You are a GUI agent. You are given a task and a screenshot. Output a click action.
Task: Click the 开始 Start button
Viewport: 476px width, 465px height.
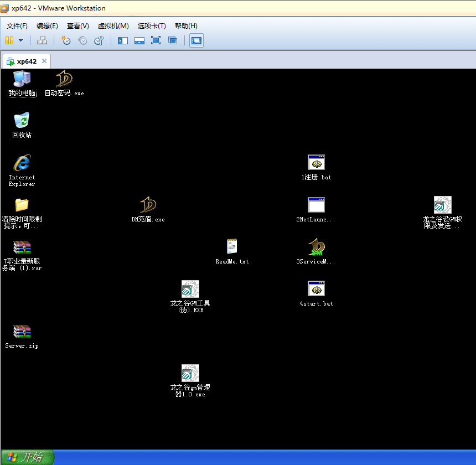pyautogui.click(x=28, y=457)
